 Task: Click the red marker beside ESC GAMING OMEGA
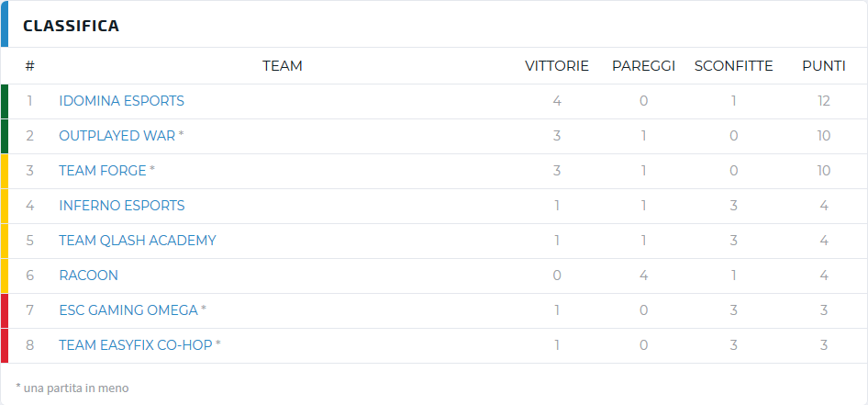coord(5,310)
